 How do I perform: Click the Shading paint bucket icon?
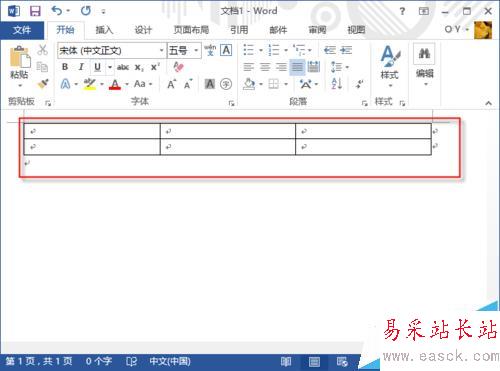pos(249,84)
